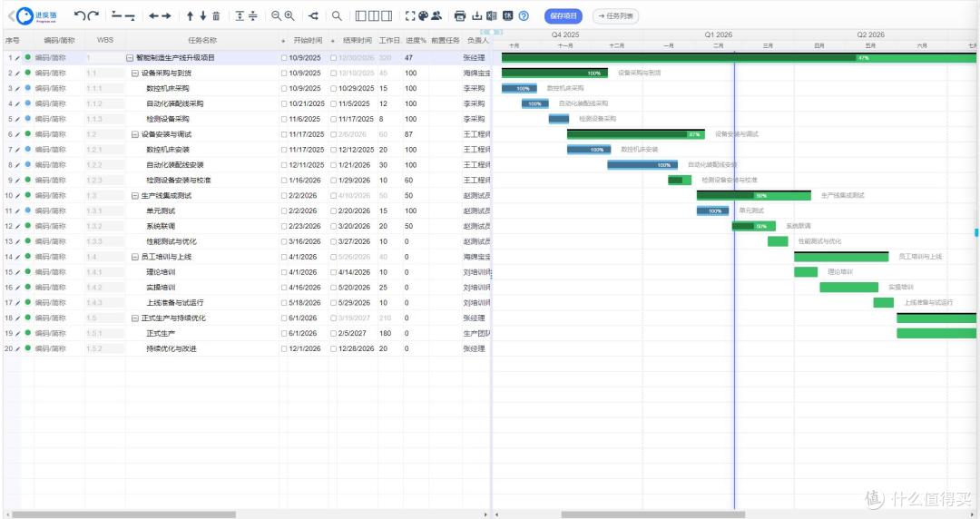
Task: Open the resources people icon
Action: coord(436,15)
